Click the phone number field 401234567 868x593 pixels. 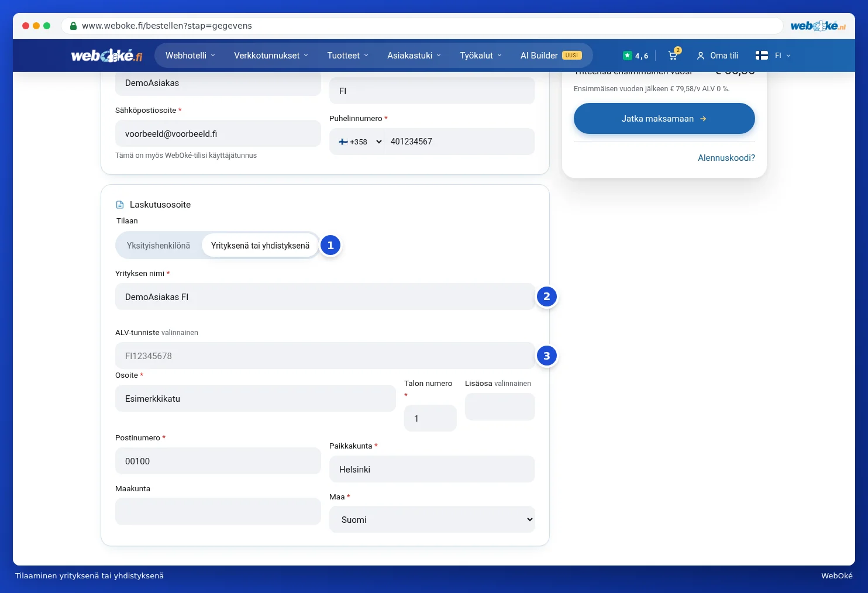tap(460, 142)
